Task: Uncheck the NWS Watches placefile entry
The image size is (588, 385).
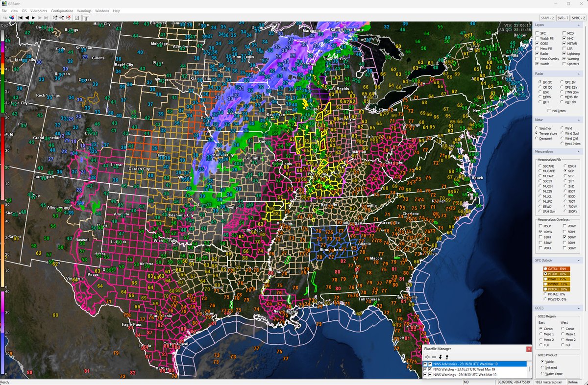Action: [425, 368]
